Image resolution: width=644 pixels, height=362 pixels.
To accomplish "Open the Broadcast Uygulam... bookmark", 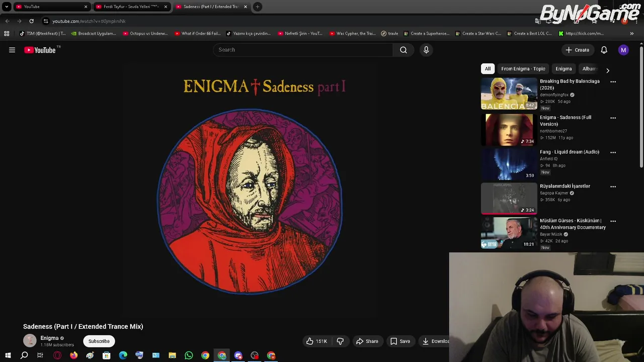I will [94, 34].
